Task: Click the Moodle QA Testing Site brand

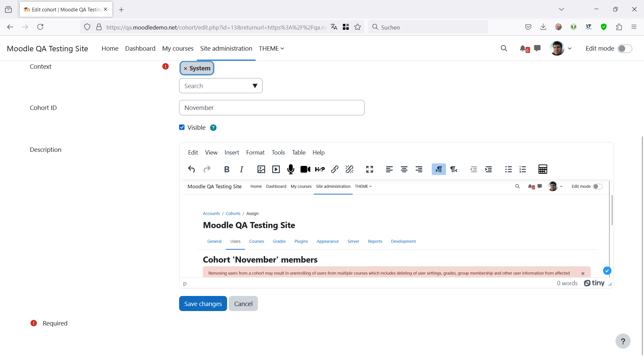Action: click(47, 49)
